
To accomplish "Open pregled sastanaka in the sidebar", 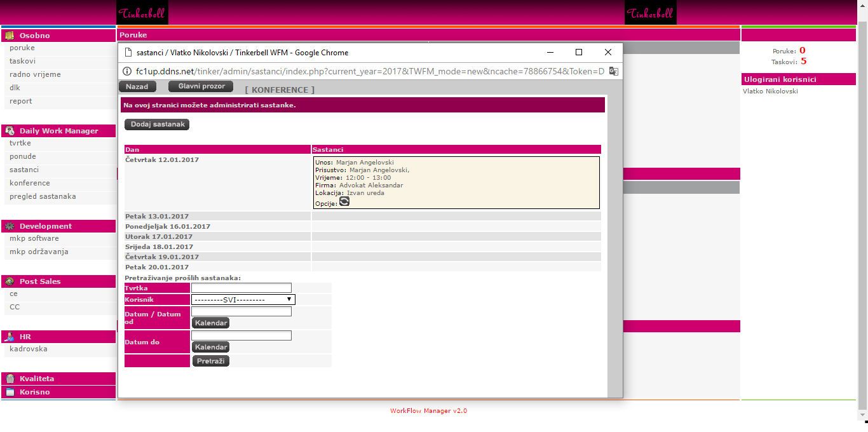I will (43, 196).
